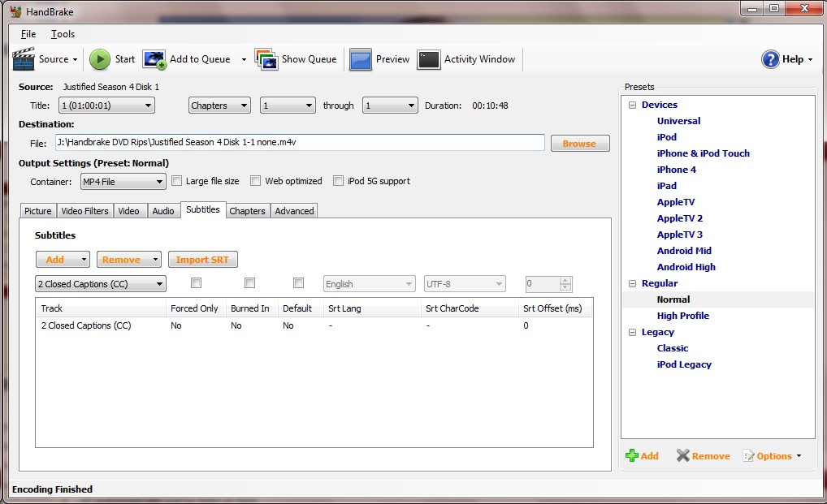
Task: Select the AppleTV 2 preset
Action: [x=679, y=218]
